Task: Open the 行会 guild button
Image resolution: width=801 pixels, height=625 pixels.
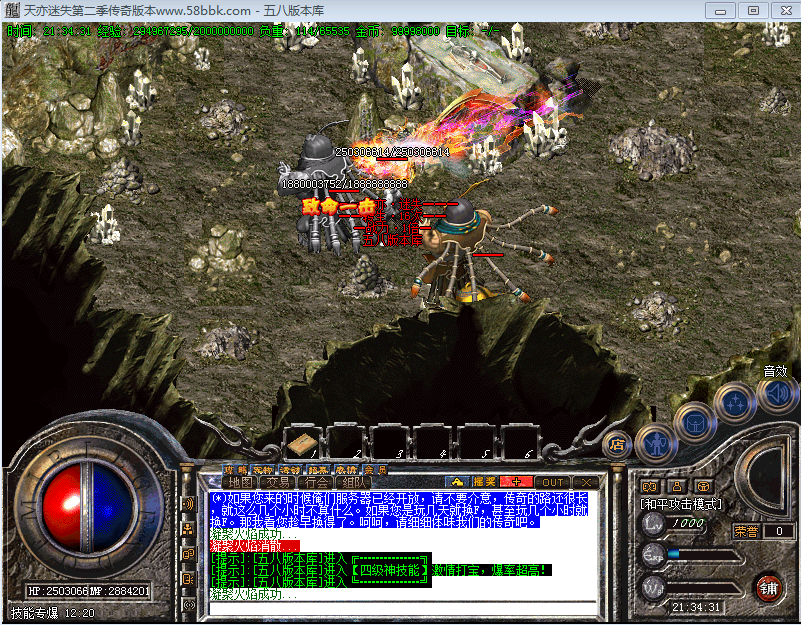Action: (x=316, y=482)
